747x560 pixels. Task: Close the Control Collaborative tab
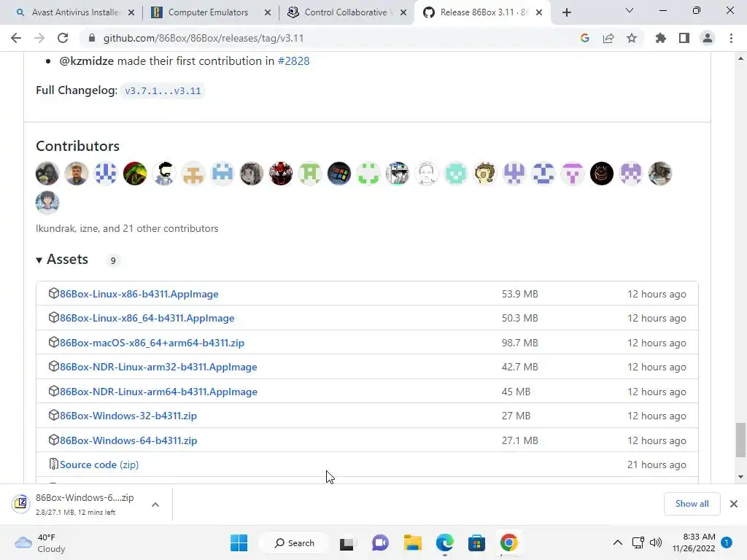pos(403,12)
